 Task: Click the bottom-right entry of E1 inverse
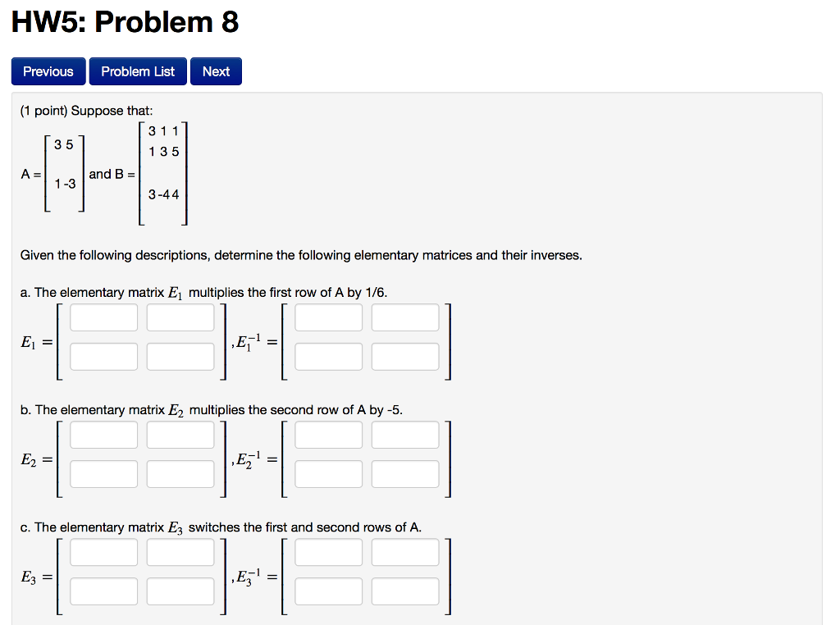point(404,356)
